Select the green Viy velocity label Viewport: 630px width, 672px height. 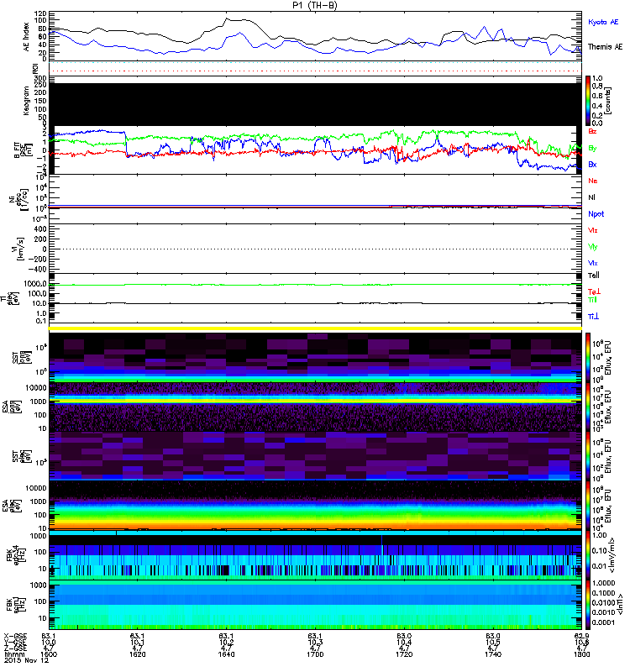593,247
